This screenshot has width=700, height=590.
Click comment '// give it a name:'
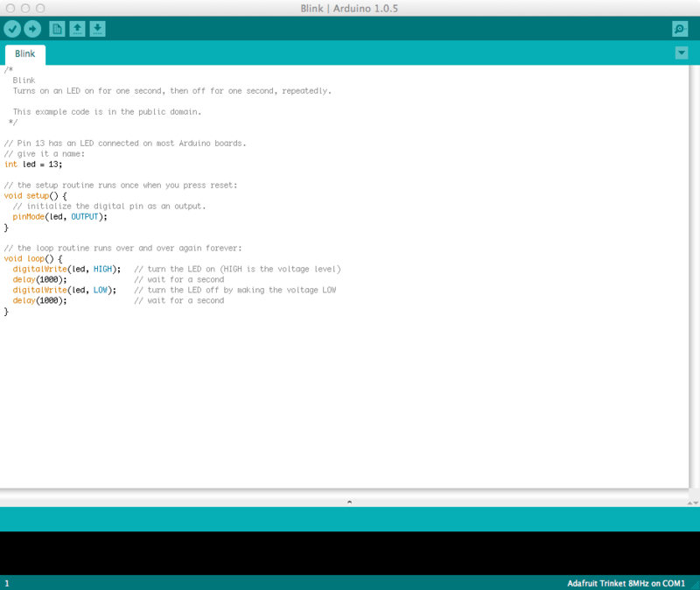[45, 154]
